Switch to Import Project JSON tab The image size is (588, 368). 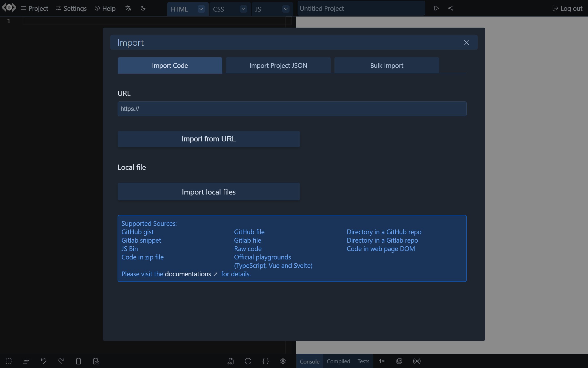tap(278, 65)
